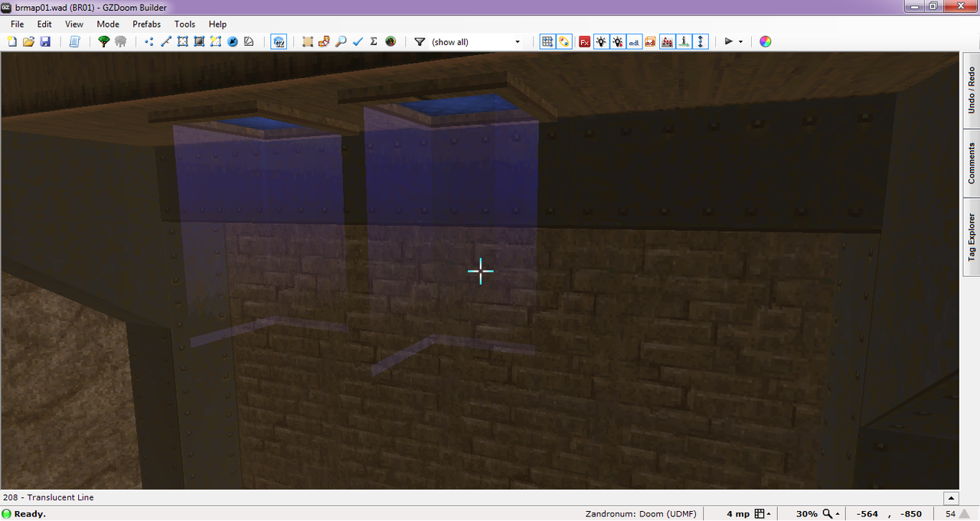The height and width of the screenshot is (521, 980).
Task: Click the -564 X coordinate readout
Action: pyautogui.click(x=867, y=514)
